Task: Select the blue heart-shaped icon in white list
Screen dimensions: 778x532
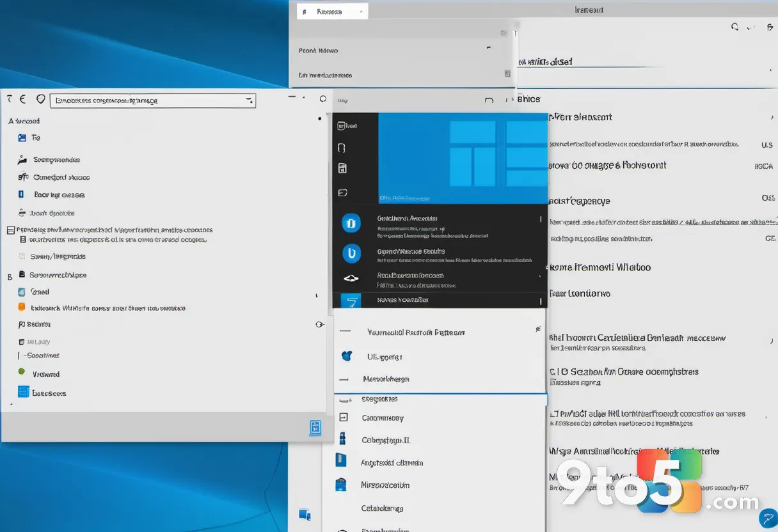Action: tap(347, 356)
